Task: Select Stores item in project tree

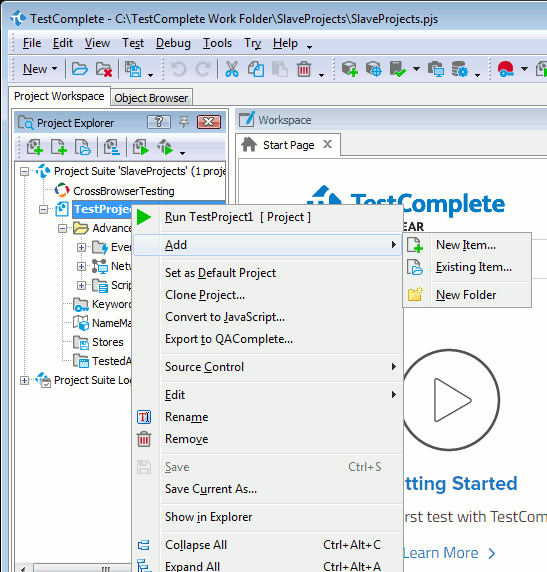Action: tap(107, 342)
